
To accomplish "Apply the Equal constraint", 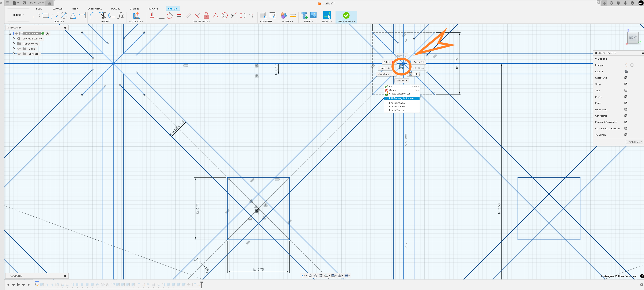I will coord(179,15).
